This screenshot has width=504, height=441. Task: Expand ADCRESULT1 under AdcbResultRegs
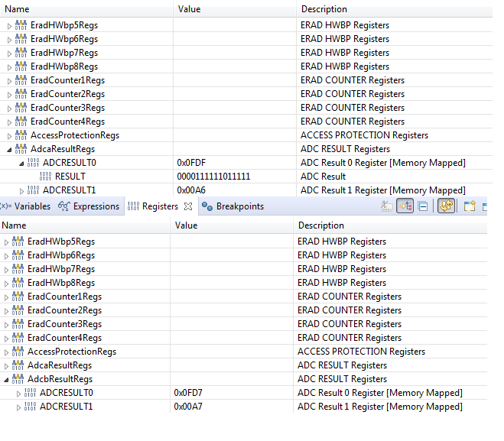[18, 407]
